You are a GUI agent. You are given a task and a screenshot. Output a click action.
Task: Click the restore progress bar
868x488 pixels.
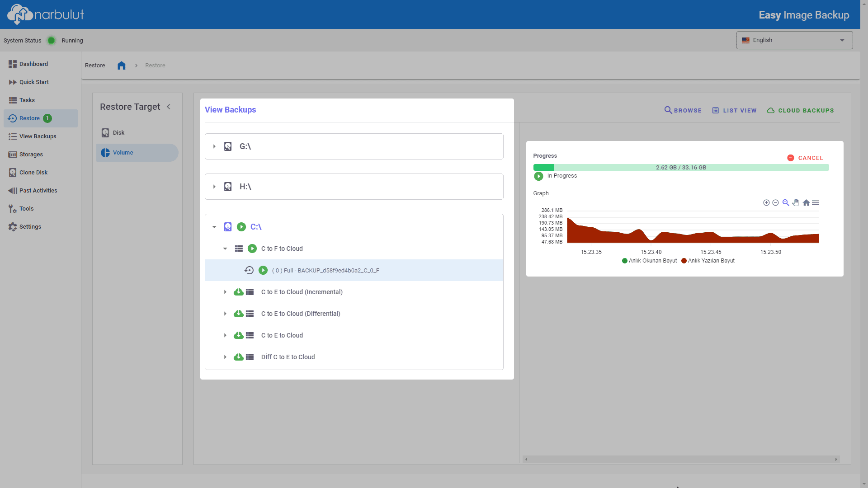coord(681,168)
